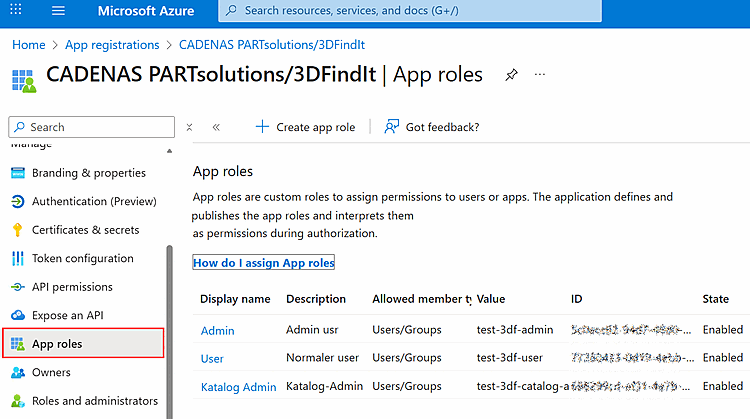Image resolution: width=750 pixels, height=419 pixels.
Task: Click Got feedback?
Action: point(442,127)
